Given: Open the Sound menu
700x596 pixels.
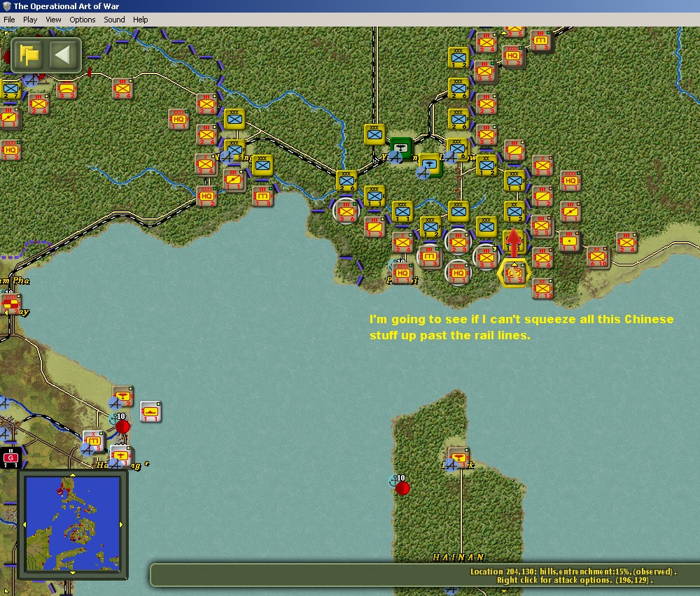Looking at the screenshot, I should [114, 20].
